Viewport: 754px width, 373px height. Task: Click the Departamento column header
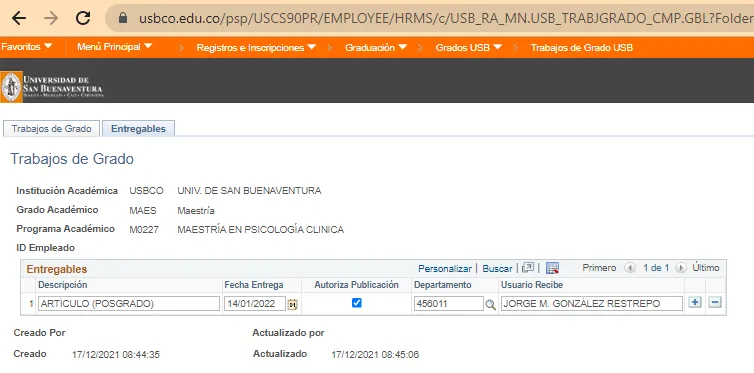442,285
